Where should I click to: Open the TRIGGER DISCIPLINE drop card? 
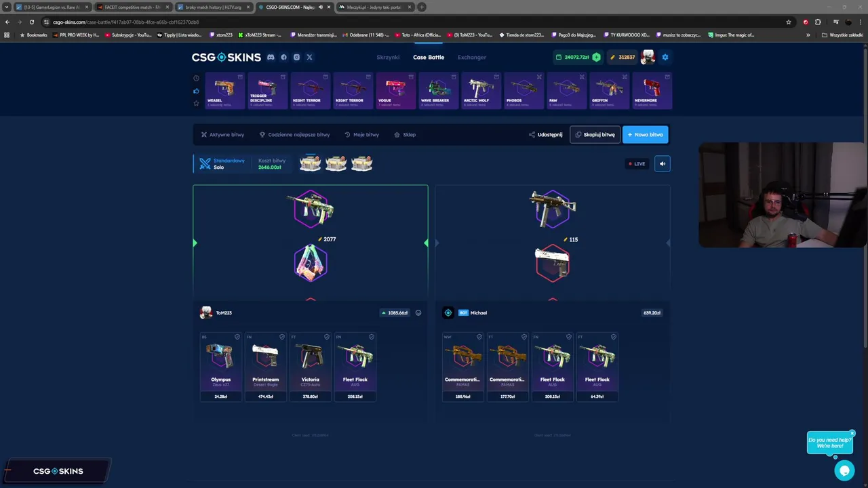(267, 90)
